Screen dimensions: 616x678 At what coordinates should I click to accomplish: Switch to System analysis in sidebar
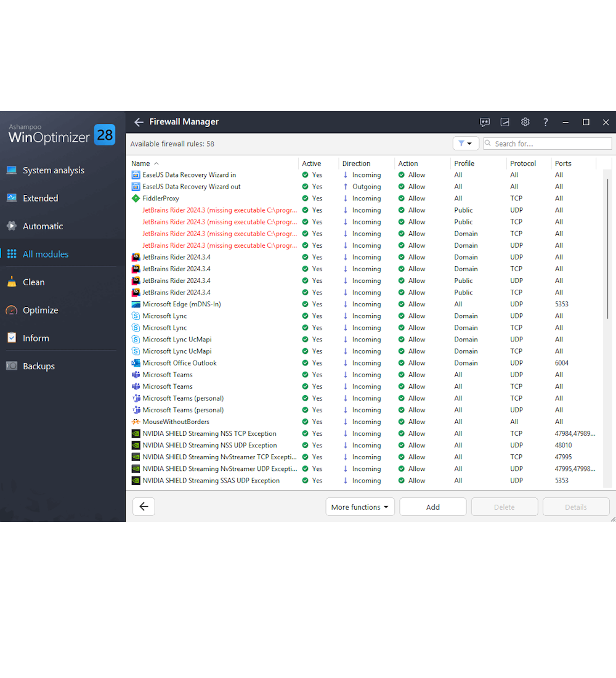[54, 171]
